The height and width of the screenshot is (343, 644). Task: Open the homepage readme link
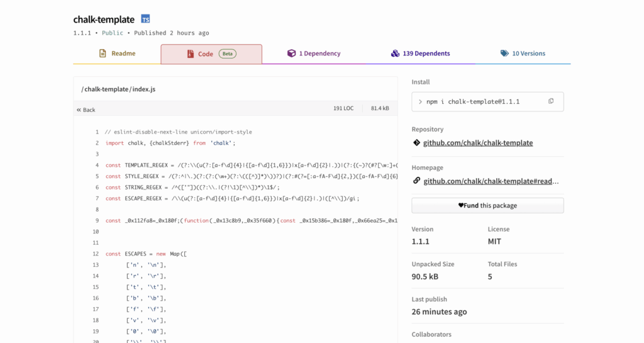(491, 181)
